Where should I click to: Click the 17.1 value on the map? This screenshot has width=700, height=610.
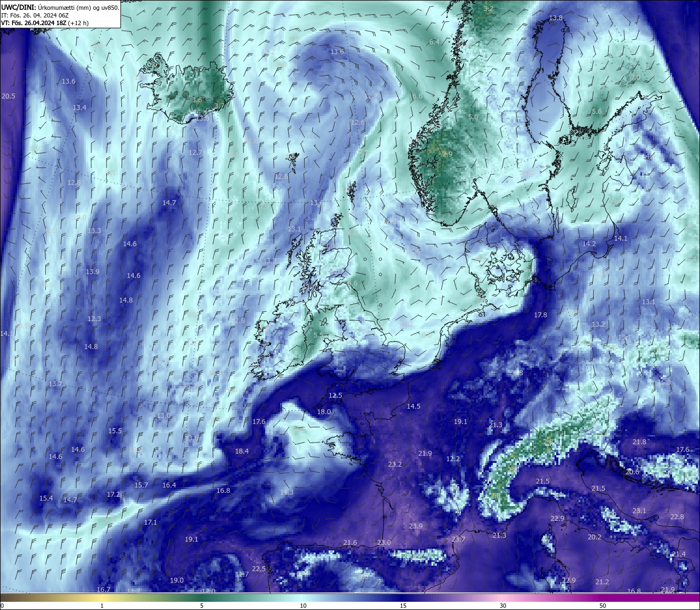pos(150,522)
